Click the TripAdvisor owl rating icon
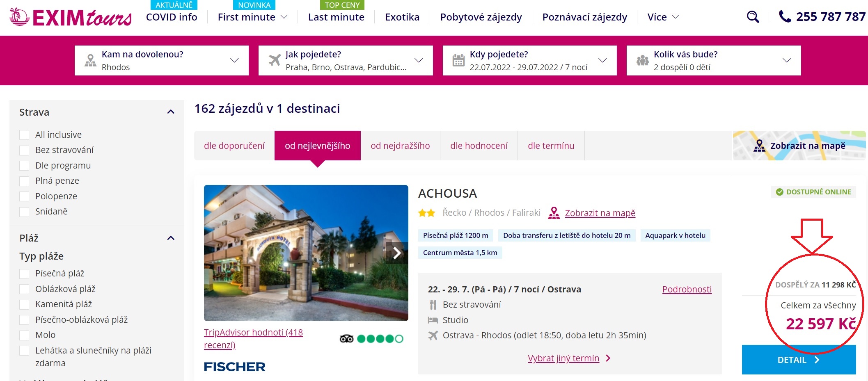The height and width of the screenshot is (381, 868). click(346, 339)
